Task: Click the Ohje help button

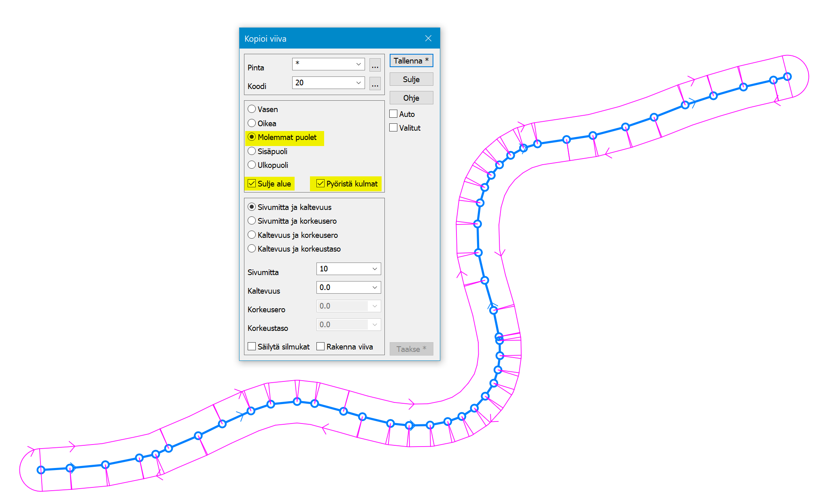Action: [411, 98]
